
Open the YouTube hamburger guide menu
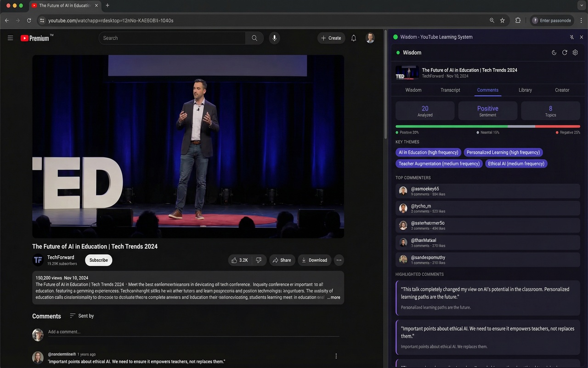10,38
